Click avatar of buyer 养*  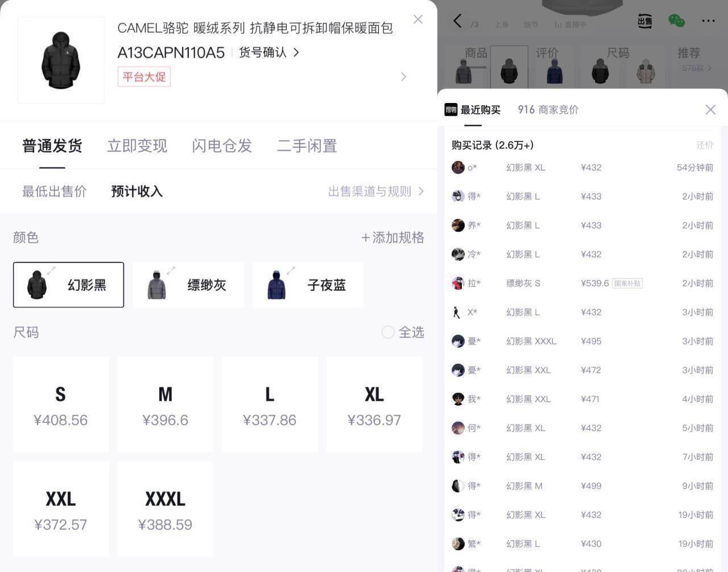pos(458,225)
